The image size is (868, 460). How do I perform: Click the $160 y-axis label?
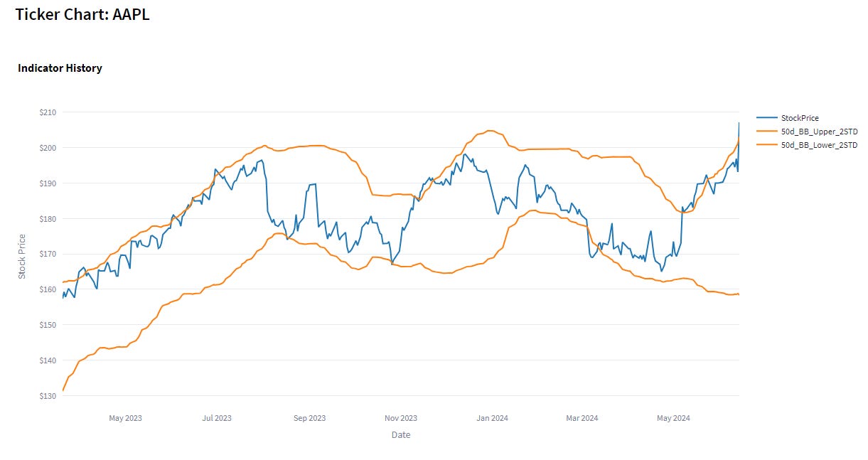click(48, 289)
